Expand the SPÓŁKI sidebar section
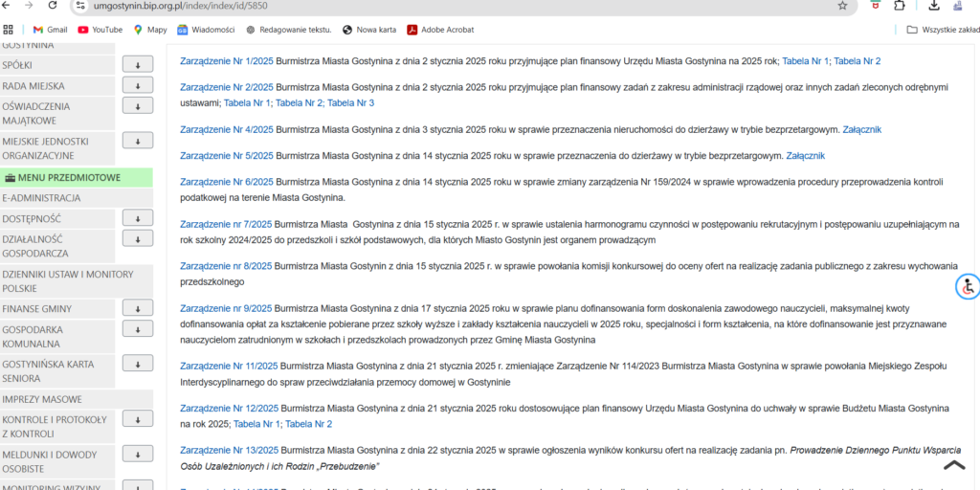The height and width of the screenshot is (490, 980). [138, 65]
